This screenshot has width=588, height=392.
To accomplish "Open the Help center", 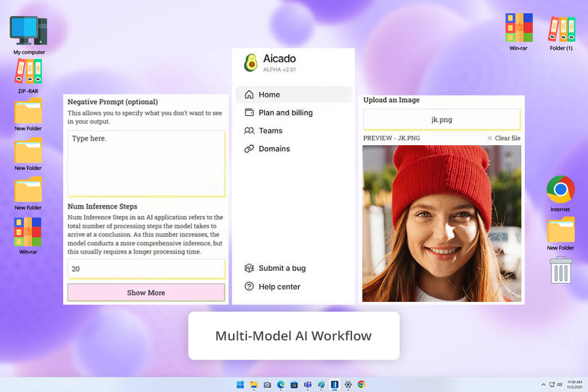I will 280,286.
